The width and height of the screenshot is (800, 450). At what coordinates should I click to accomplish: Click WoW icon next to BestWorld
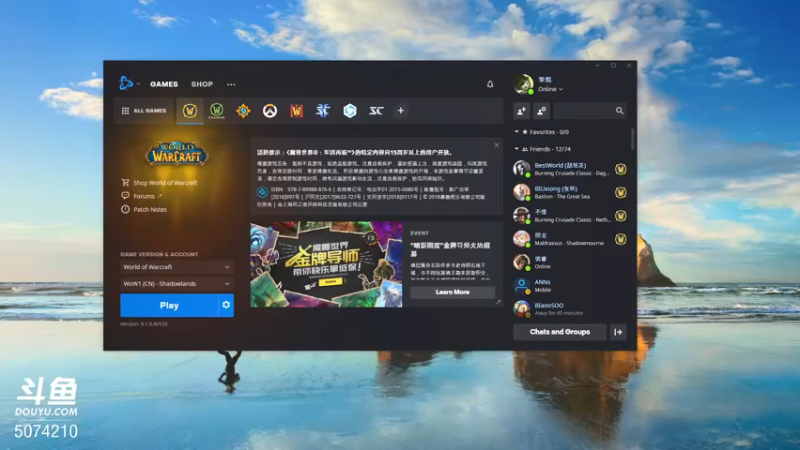[x=620, y=169]
